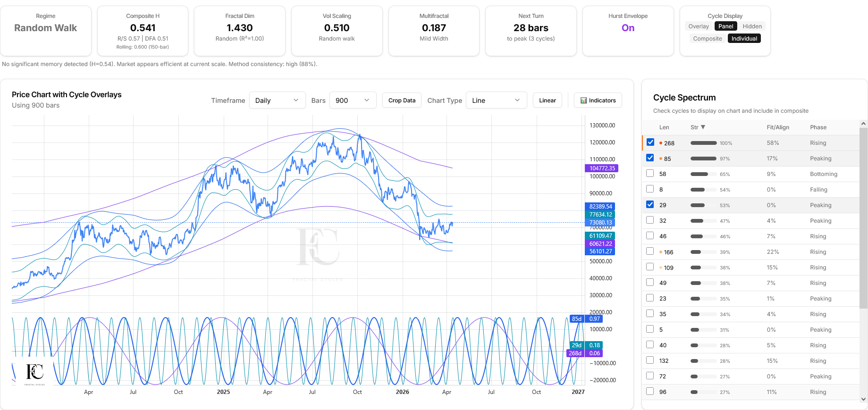The width and height of the screenshot is (868, 410).
Task: Click the 61109.47 price label
Action: coord(600,235)
